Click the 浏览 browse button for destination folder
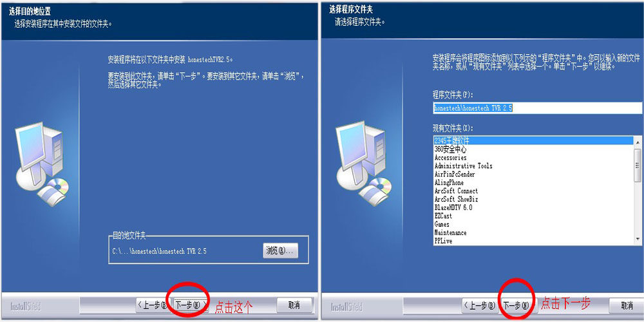 click(x=281, y=251)
